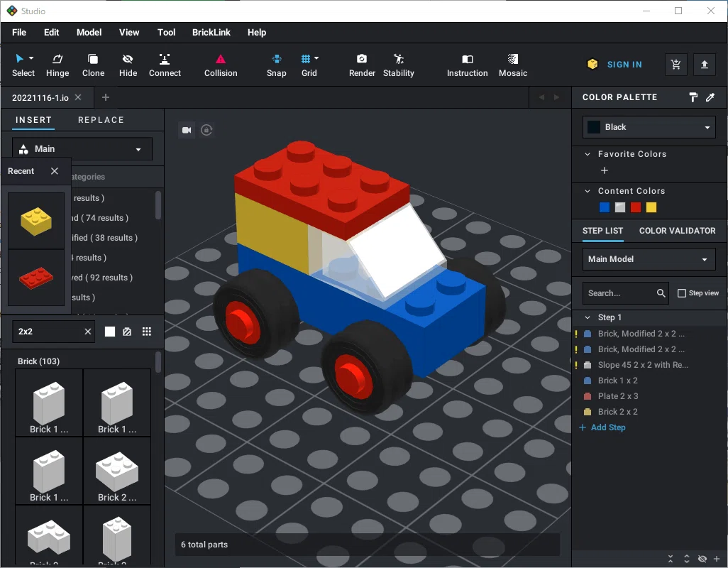This screenshot has width=728, height=568.
Task: Pick the red plate in Recent
Action: (36, 278)
